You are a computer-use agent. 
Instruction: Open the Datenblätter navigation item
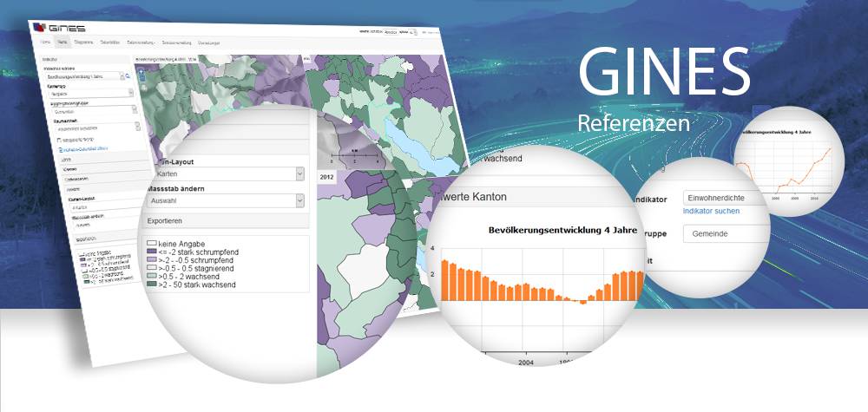tap(111, 42)
